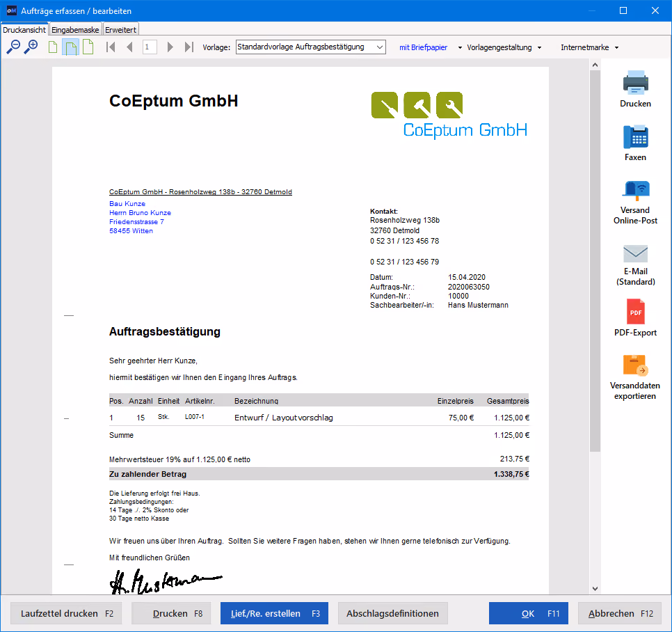
Task: Click the vertical scrollbar thumb
Action: [x=595, y=261]
